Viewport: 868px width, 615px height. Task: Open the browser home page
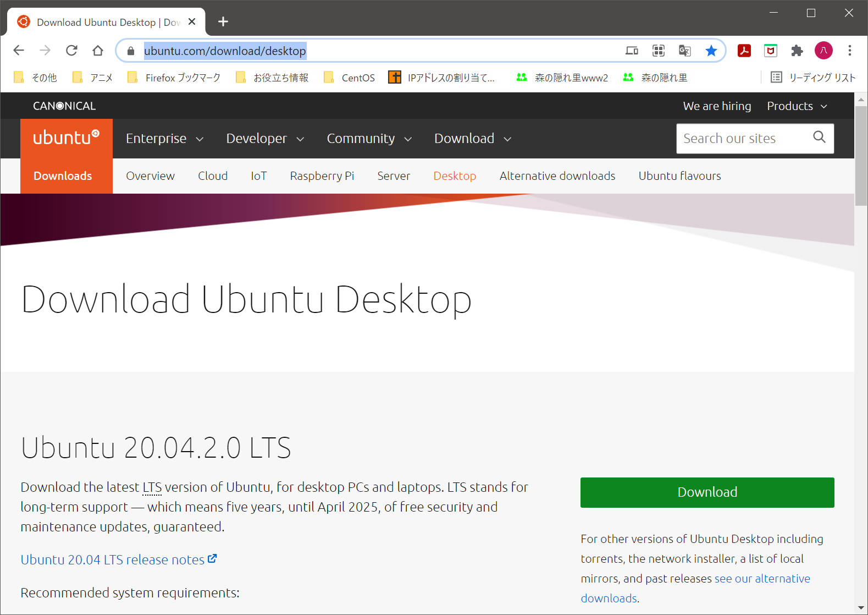tap(98, 51)
